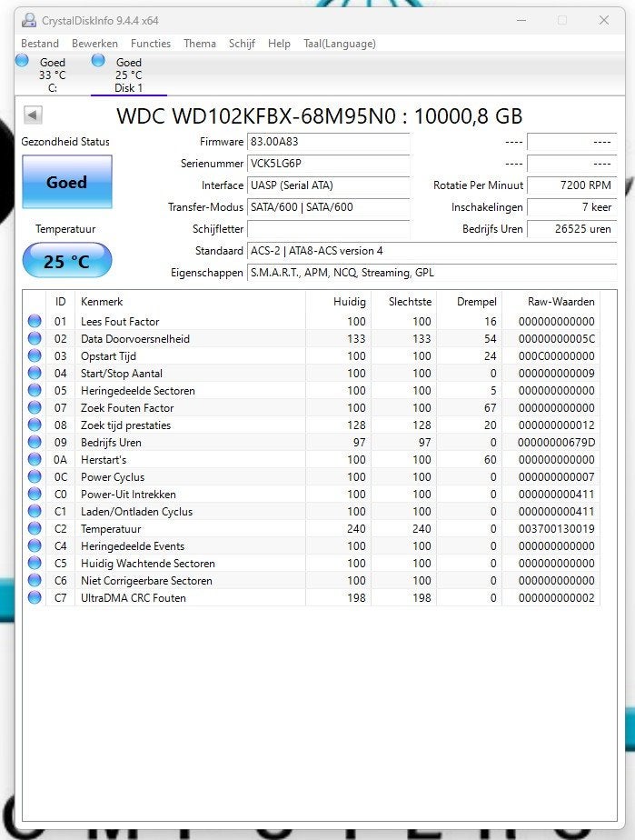Viewport: 635px width, 840px height.
Task: Click status orb for Niet Corrigeerbare Sectoren
Action: coord(35,580)
